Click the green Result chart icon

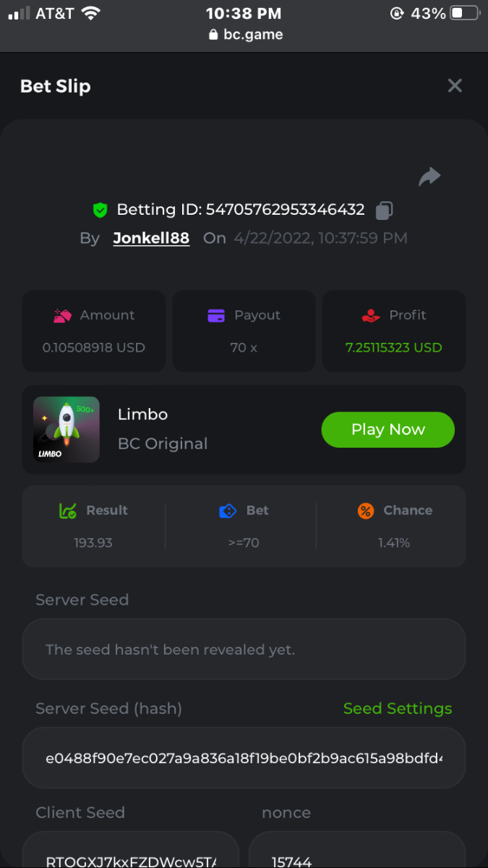[68, 511]
